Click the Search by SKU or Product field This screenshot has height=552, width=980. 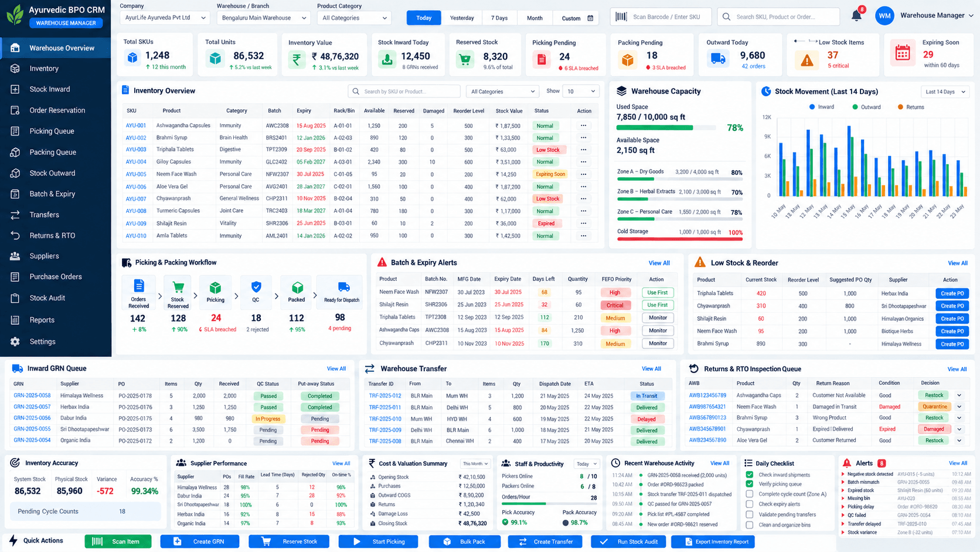point(404,92)
